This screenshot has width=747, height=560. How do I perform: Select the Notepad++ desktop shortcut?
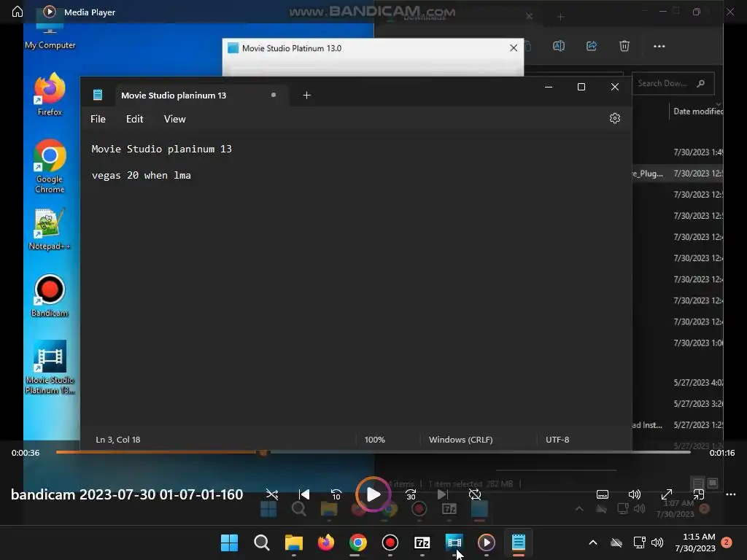50,230
